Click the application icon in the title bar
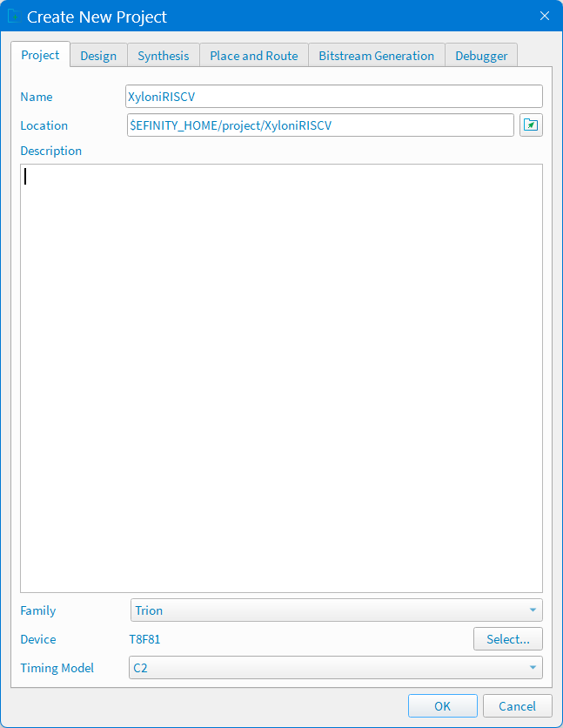Screen dimensions: 563x728 (x=14, y=16)
